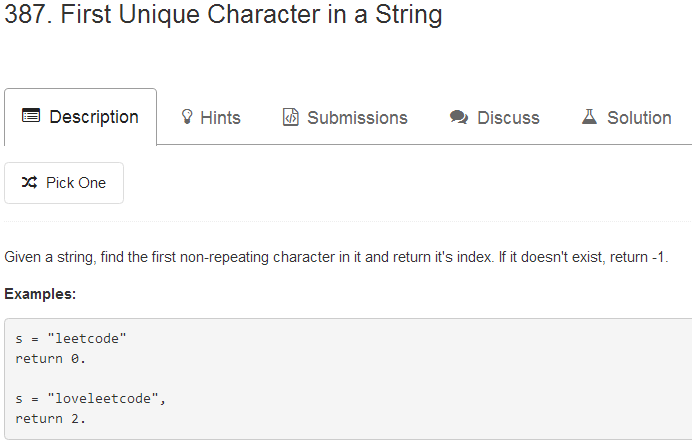692x442 pixels.
Task: Go to the Discuss tab
Action: tap(508, 117)
